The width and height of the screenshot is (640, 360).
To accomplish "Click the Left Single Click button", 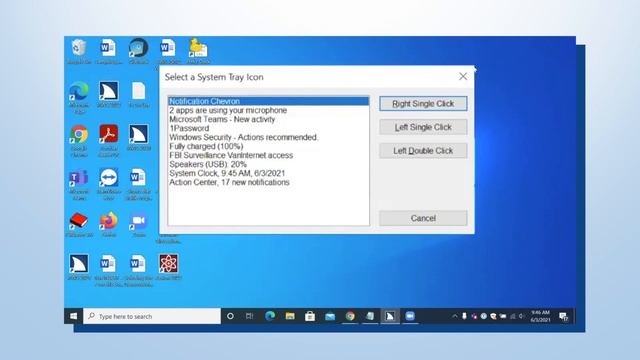I will click(x=423, y=127).
